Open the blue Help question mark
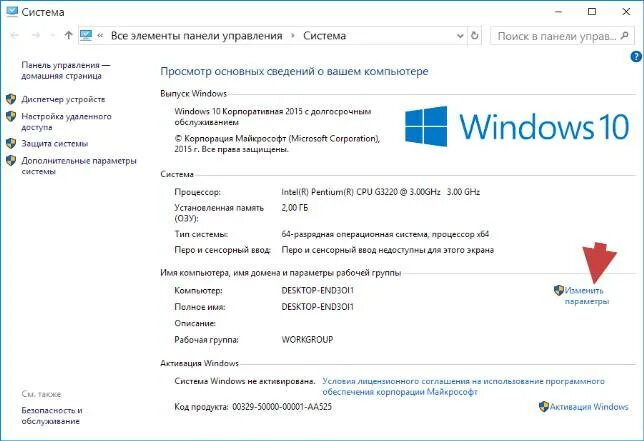Viewport: 644px width, 441px height. pyautogui.click(x=635, y=57)
